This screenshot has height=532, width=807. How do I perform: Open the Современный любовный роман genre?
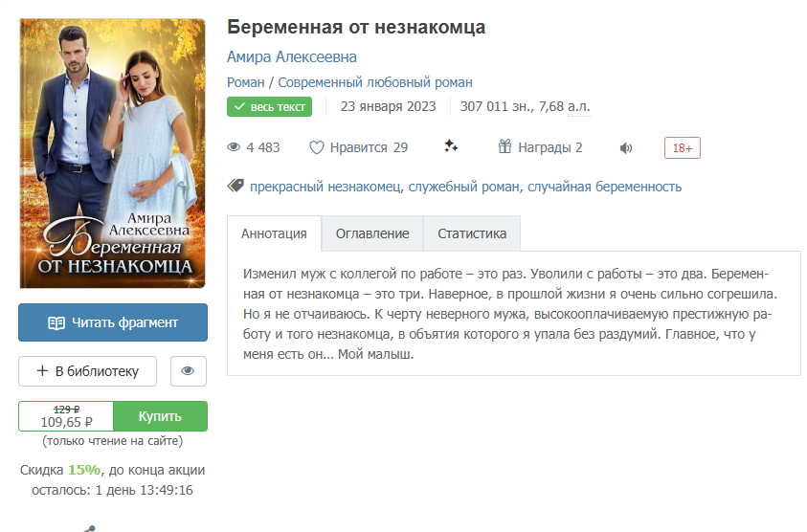pyautogui.click(x=375, y=82)
